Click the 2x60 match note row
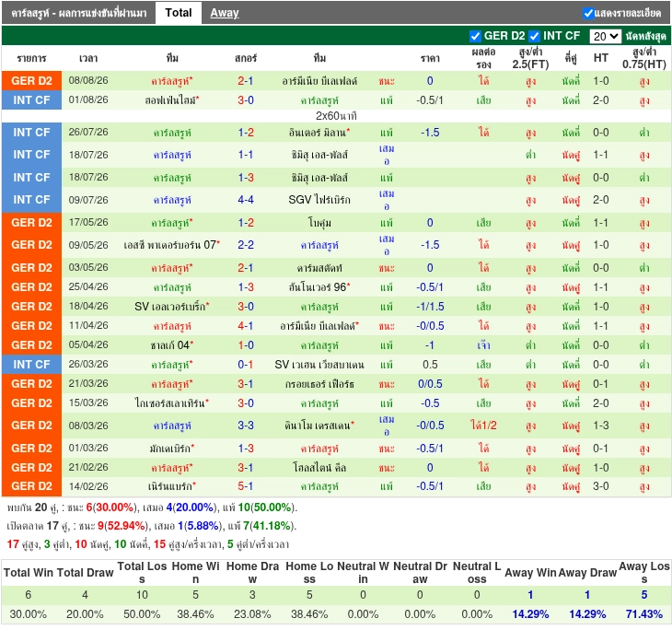Viewport: 672px width, 630px height. coord(336,116)
